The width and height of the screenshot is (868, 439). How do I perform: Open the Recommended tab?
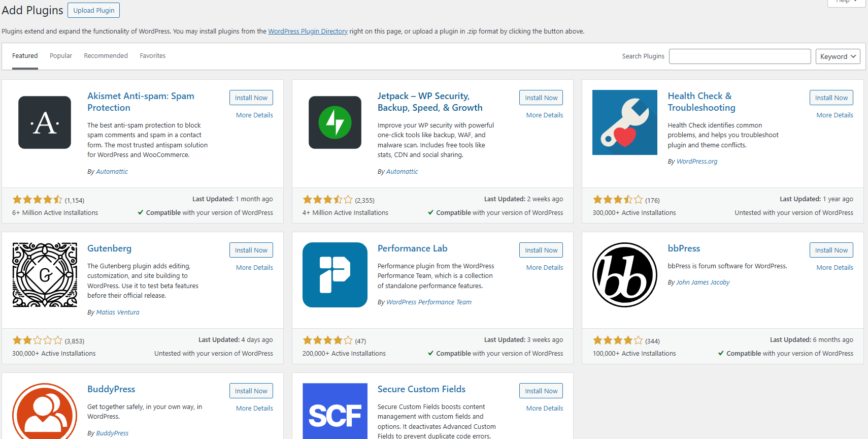[106, 56]
